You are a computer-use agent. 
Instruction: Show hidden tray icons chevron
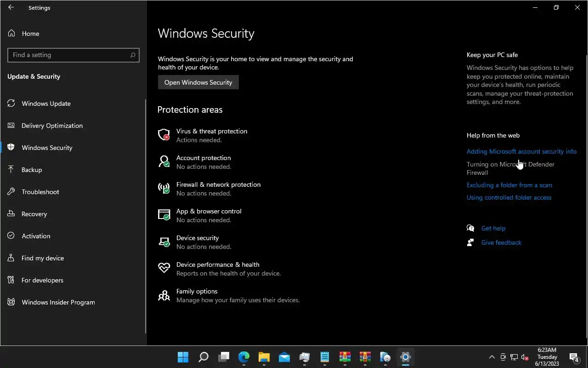(492, 357)
